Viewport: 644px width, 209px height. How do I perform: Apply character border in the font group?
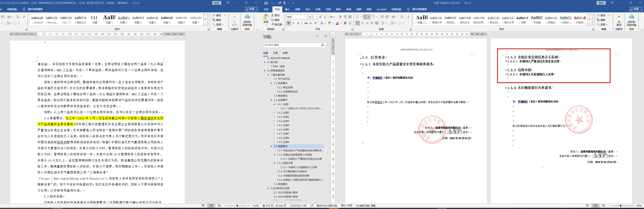(350, 17)
